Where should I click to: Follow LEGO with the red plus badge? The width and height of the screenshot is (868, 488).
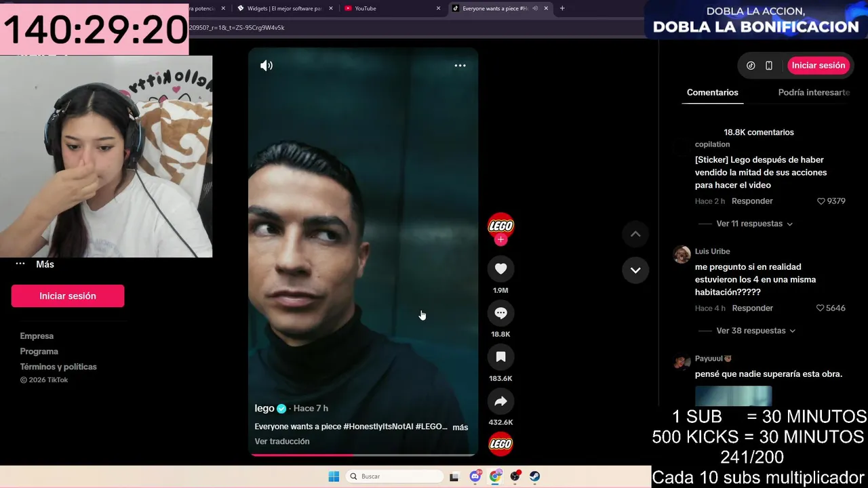pyautogui.click(x=500, y=240)
